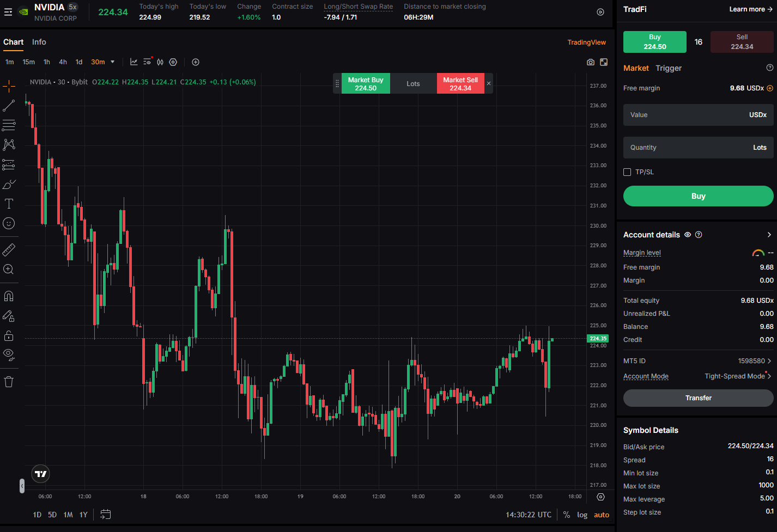Select the Trigger order tab

(x=669, y=68)
